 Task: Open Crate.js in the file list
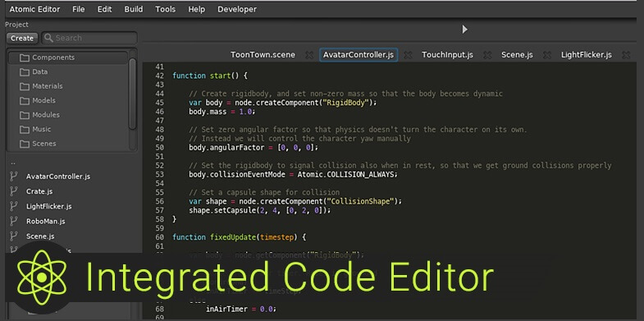[x=39, y=191]
